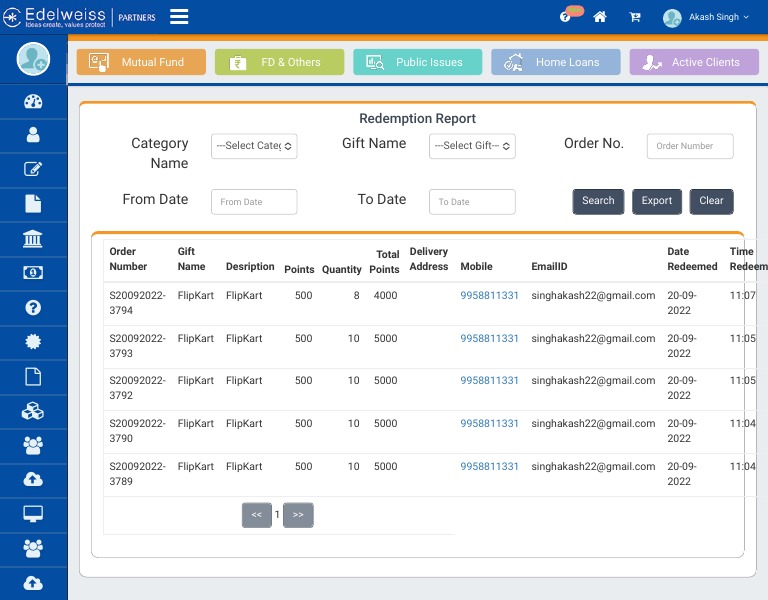Click the bank building sidebar icon
This screenshot has width=768, height=600.
(x=33, y=238)
